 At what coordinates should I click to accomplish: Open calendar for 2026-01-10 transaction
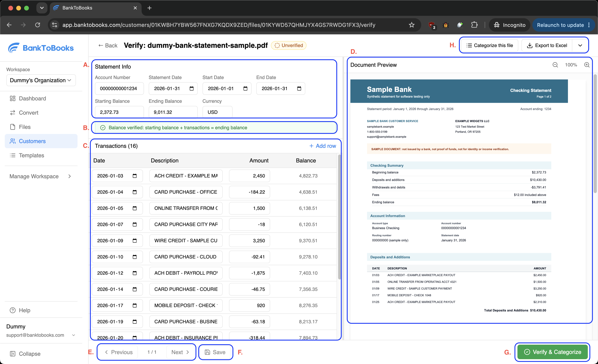point(135,257)
